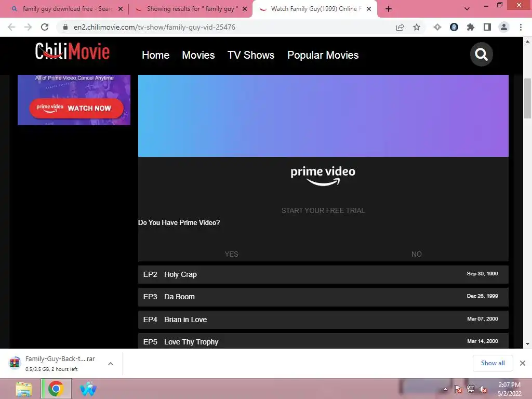532x399 pixels.
Task: Show hidden system tray icons arrow
Action: [x=445, y=389]
